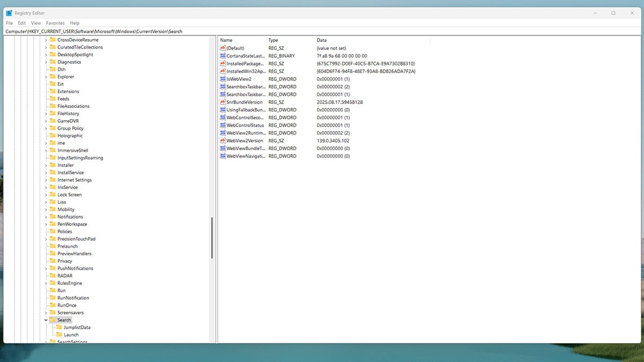Image resolution: width=644 pixels, height=362 pixels.
Task: Click the key tree vertical scrollbar thumb
Action: (213, 238)
